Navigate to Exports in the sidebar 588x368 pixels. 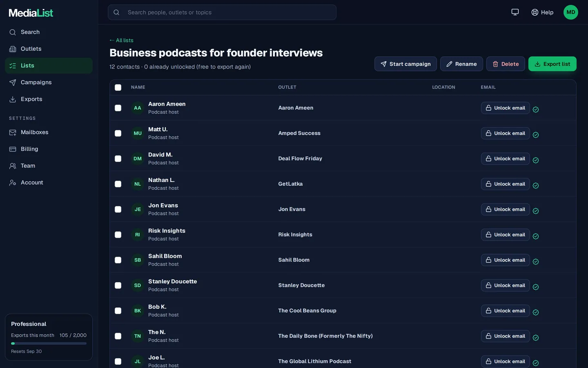pyautogui.click(x=49, y=99)
